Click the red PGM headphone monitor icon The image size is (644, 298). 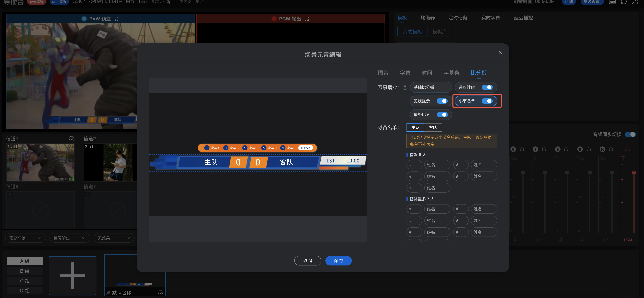click(627, 149)
